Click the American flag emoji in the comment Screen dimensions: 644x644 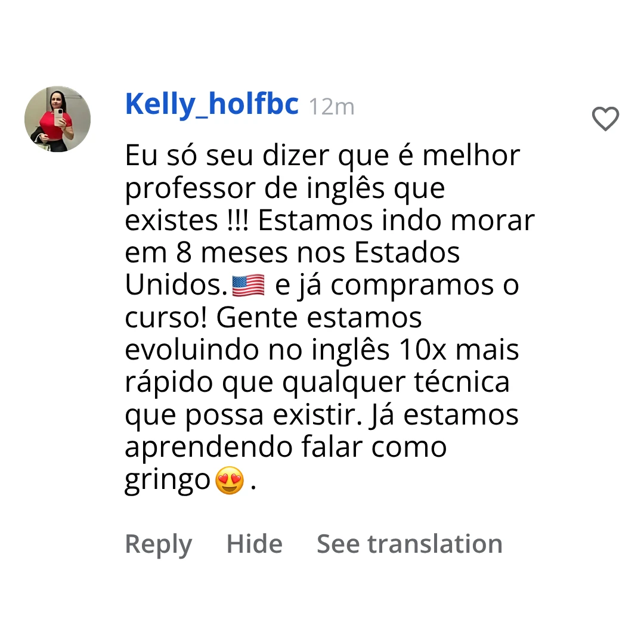pyautogui.click(x=249, y=284)
